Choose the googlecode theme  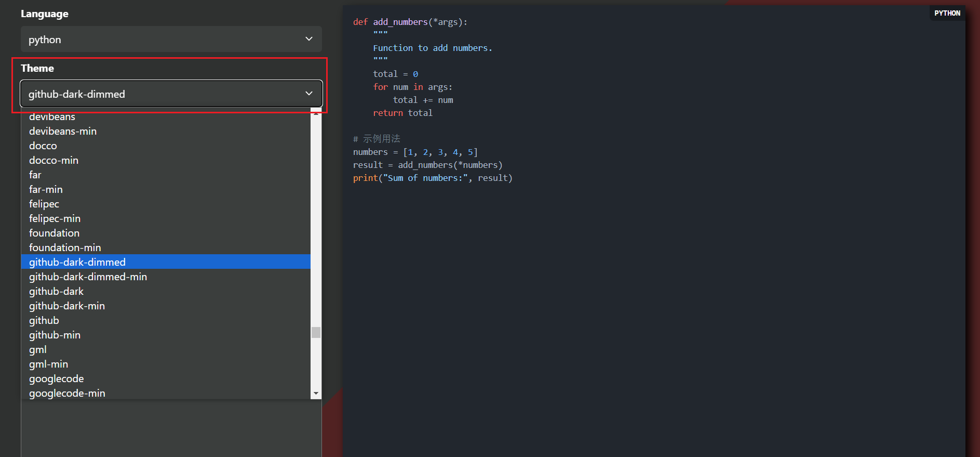tap(57, 379)
